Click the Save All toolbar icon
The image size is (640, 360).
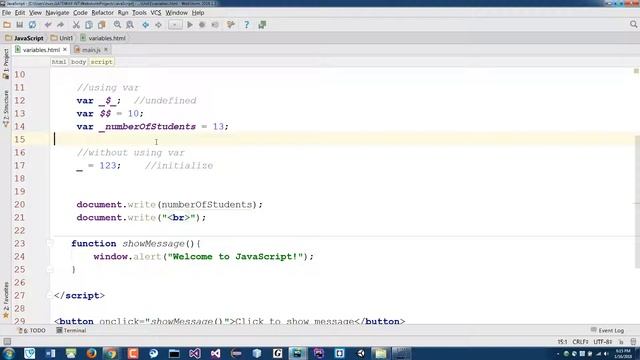19,25
